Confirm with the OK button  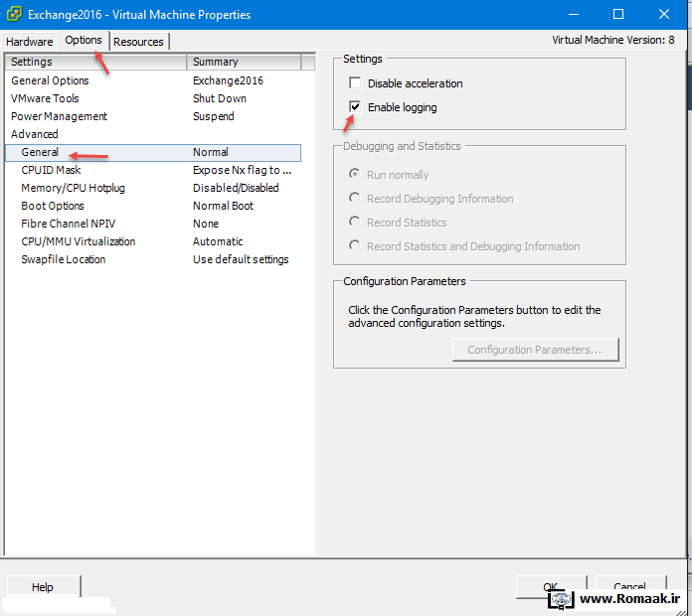[551, 586]
